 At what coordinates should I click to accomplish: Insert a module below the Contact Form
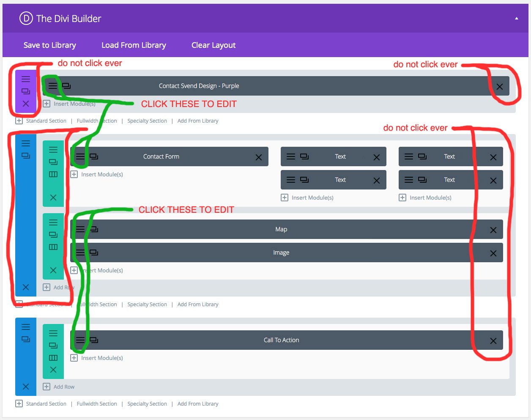tap(97, 174)
